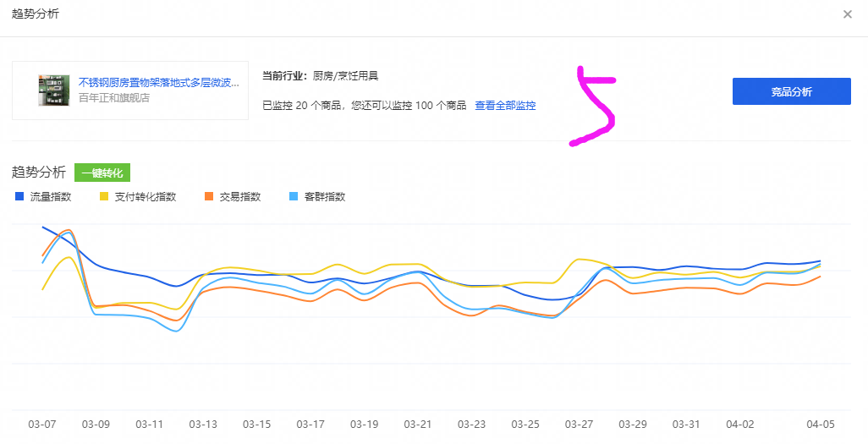The width and height of the screenshot is (868, 444).
Task: Click the 03-17 date on the axis
Action: (310, 425)
